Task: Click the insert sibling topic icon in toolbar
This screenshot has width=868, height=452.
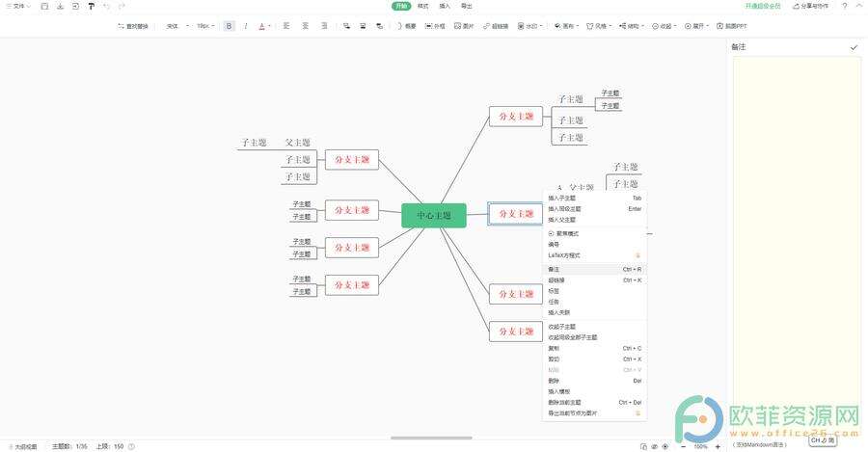Action: pos(364,26)
